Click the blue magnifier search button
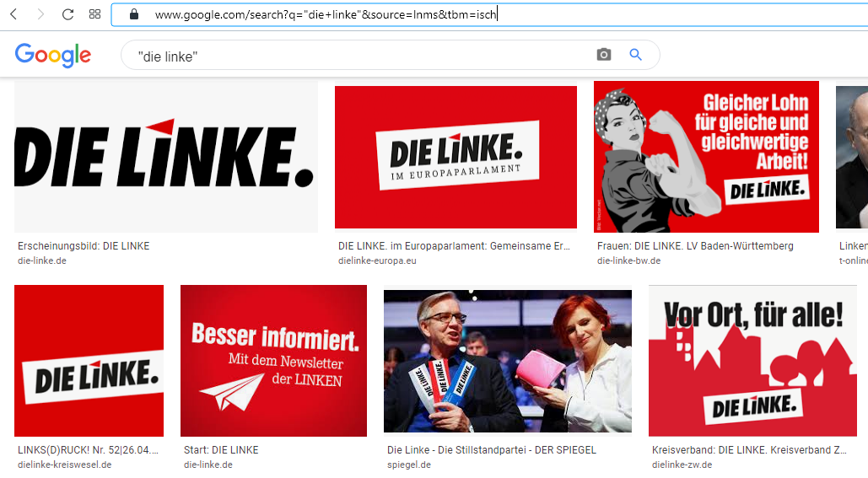Image resolution: width=868 pixels, height=478 pixels. pos(635,54)
